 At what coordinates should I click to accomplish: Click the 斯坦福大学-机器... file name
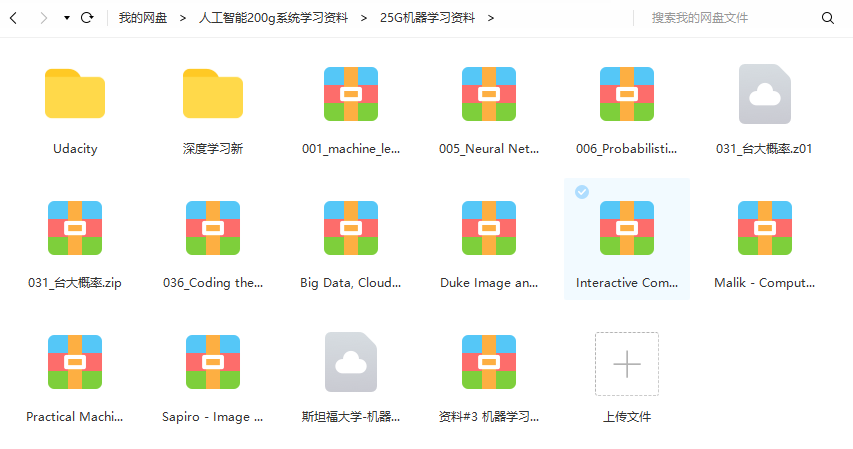[351, 417]
